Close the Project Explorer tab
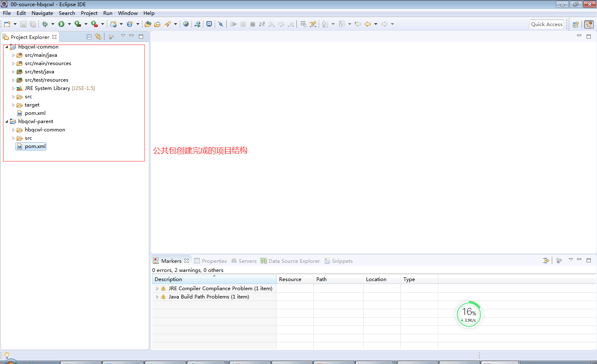 (x=54, y=37)
